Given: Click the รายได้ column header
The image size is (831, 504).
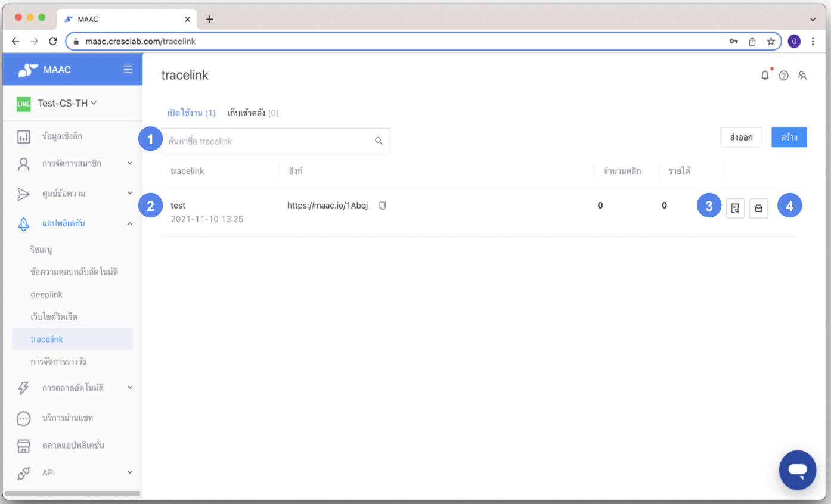Looking at the screenshot, I should [x=680, y=171].
